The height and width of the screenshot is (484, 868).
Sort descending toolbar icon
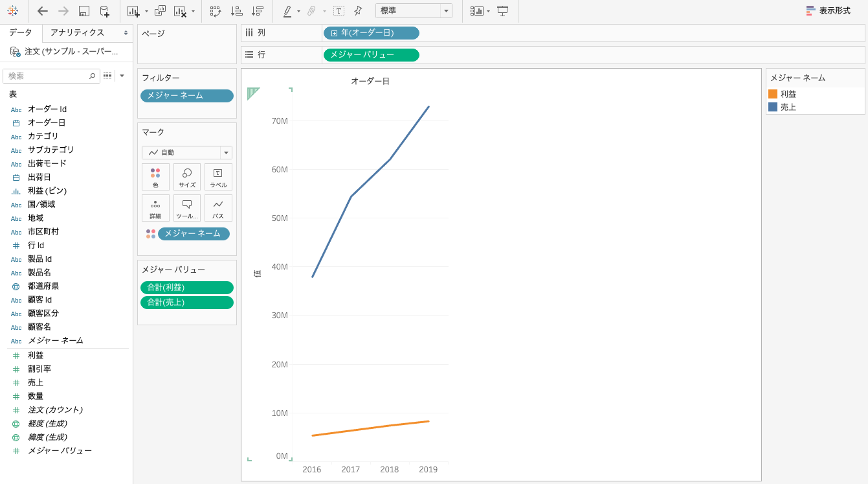tap(258, 11)
